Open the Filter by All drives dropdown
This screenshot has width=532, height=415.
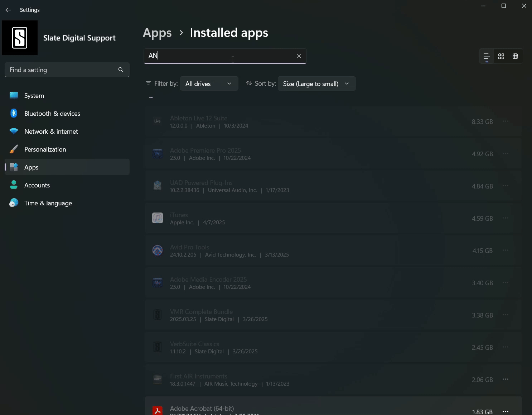[209, 84]
